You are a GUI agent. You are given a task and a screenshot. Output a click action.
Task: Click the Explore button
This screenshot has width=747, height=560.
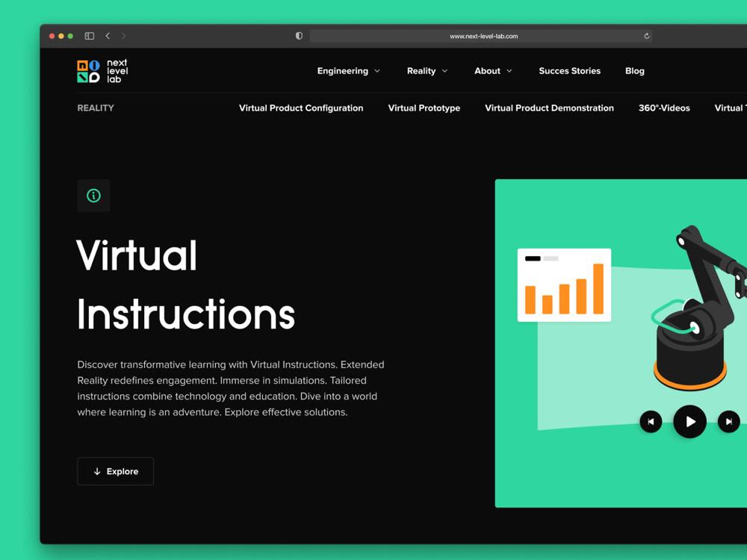(x=115, y=471)
